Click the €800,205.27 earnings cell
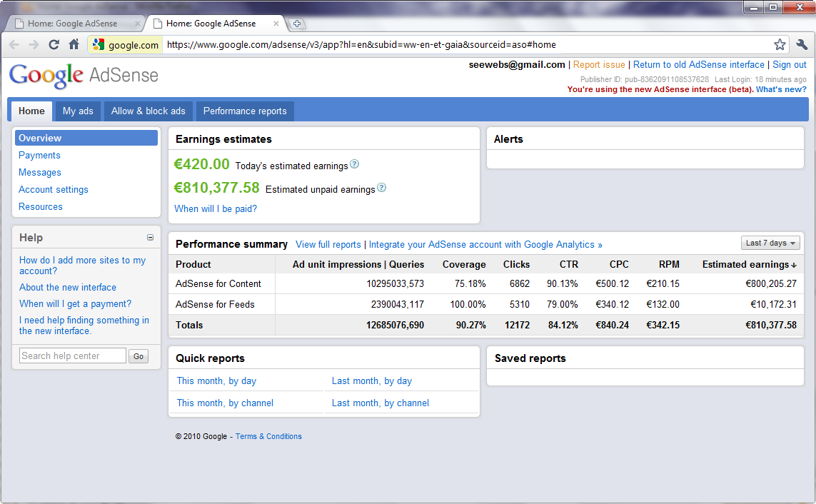 click(771, 283)
